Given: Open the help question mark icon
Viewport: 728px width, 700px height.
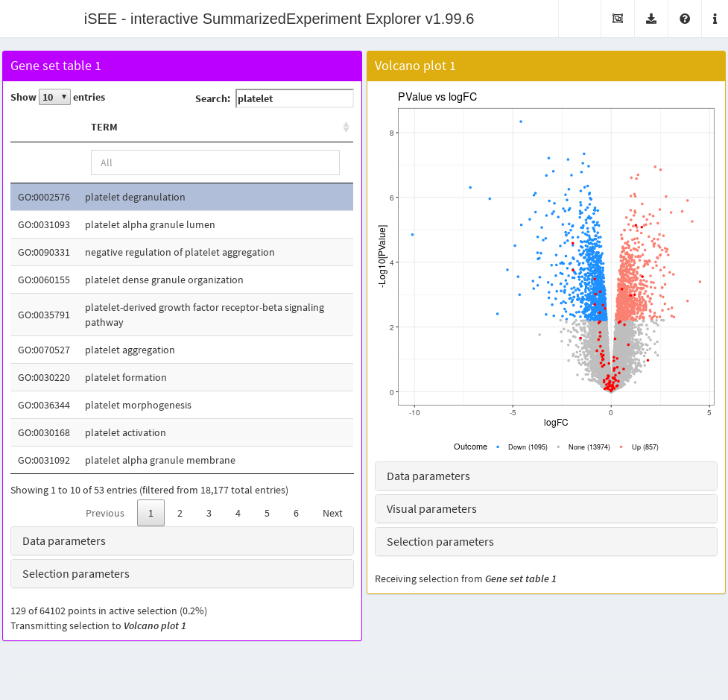Looking at the screenshot, I should click(684, 19).
